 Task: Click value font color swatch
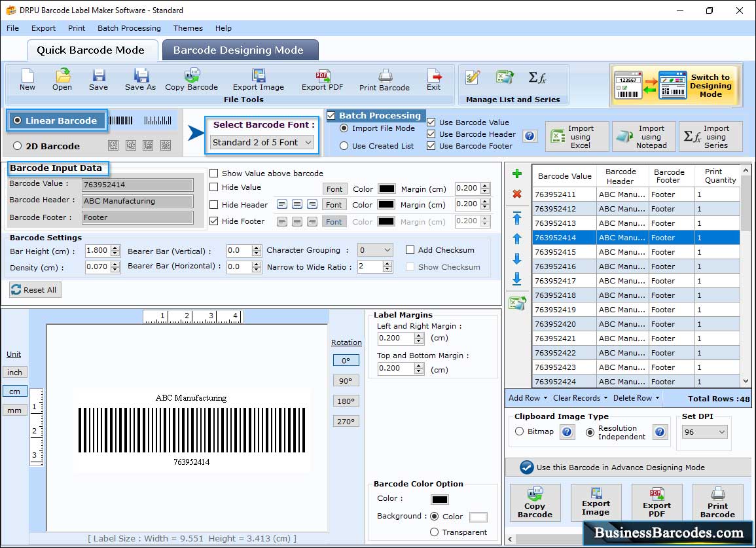click(387, 189)
